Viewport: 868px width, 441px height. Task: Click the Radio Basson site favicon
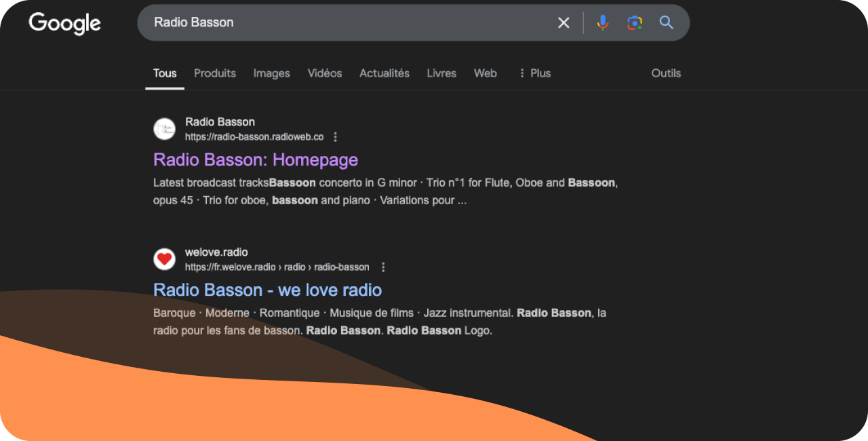pyautogui.click(x=164, y=129)
